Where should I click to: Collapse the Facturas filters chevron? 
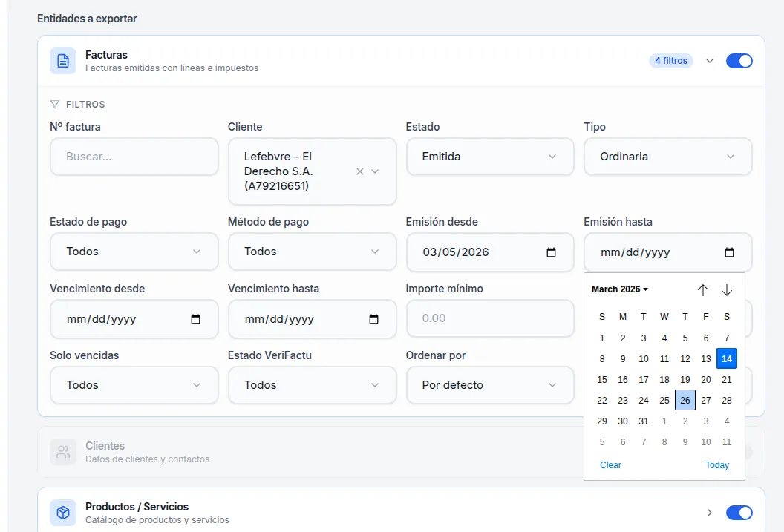tap(710, 61)
